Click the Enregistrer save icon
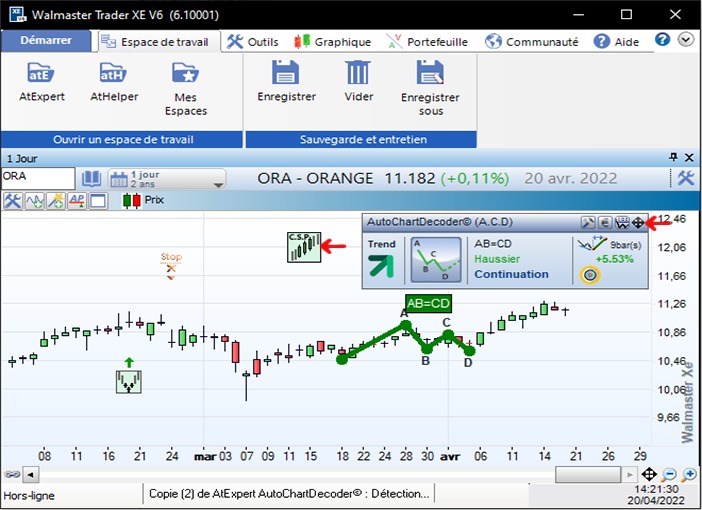This screenshot has width=702, height=510. click(286, 72)
